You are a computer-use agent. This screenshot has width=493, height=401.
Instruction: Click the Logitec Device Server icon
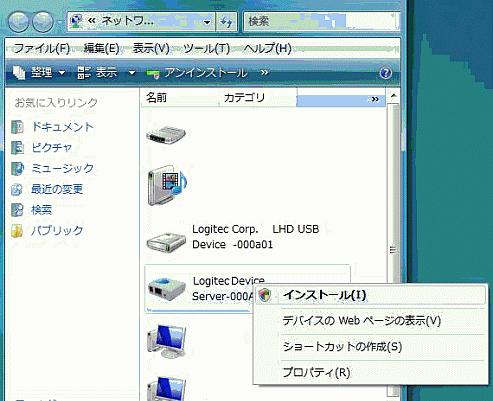pos(166,288)
